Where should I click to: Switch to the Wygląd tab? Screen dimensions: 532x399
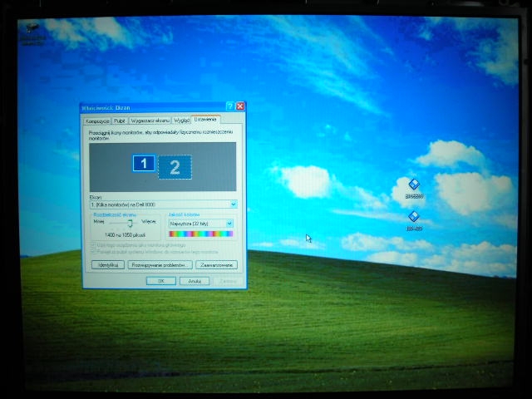point(181,121)
